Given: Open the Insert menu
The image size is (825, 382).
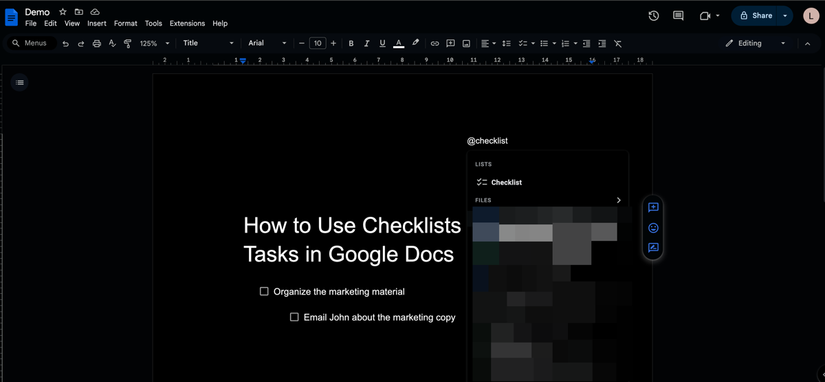Looking at the screenshot, I should point(97,24).
